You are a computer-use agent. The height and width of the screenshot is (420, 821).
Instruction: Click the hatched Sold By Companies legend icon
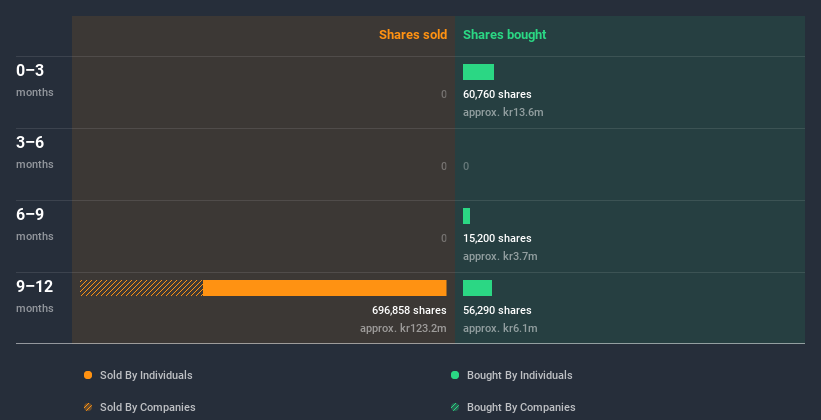coord(88,407)
